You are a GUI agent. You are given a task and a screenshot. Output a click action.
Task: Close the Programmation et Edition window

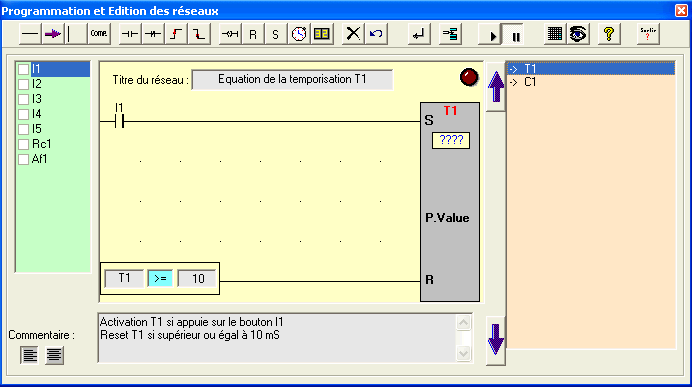(681, 10)
